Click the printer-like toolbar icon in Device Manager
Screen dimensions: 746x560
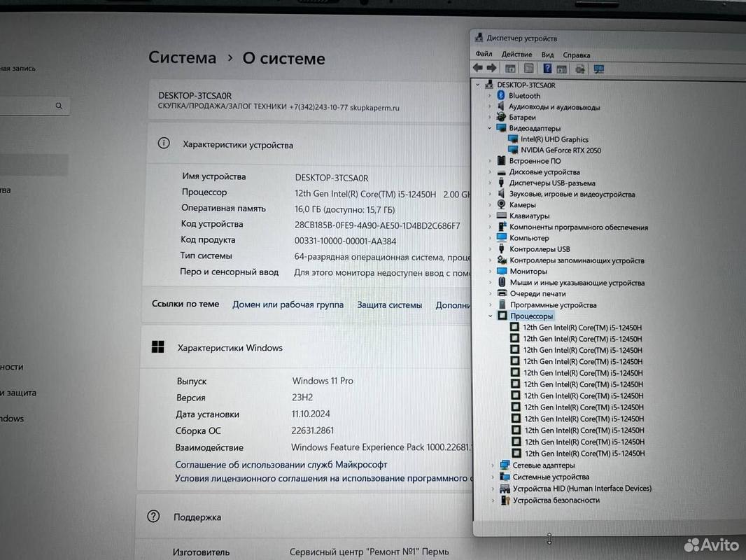(579, 69)
